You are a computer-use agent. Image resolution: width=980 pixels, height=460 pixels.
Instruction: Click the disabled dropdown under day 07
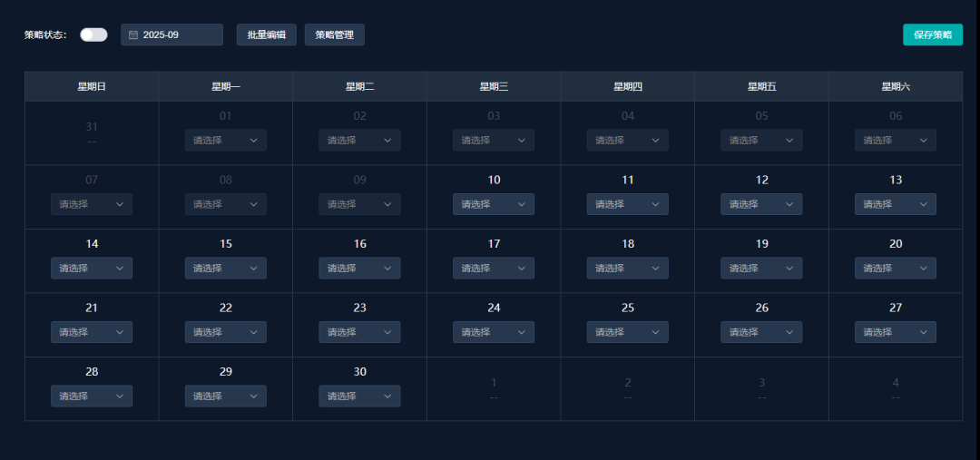pyautogui.click(x=92, y=204)
